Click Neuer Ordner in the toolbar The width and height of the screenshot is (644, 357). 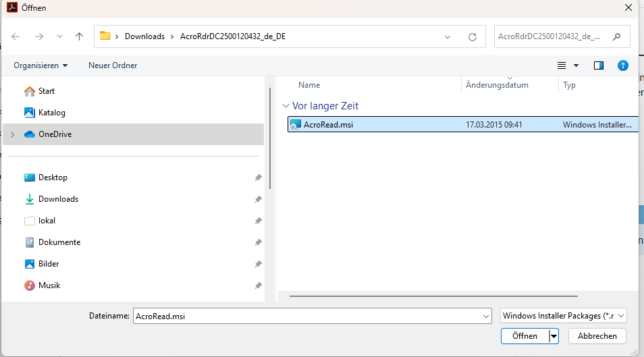coord(113,65)
